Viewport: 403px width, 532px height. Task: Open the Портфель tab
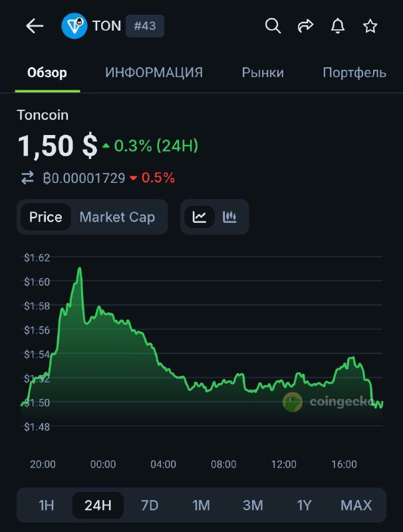click(x=354, y=73)
